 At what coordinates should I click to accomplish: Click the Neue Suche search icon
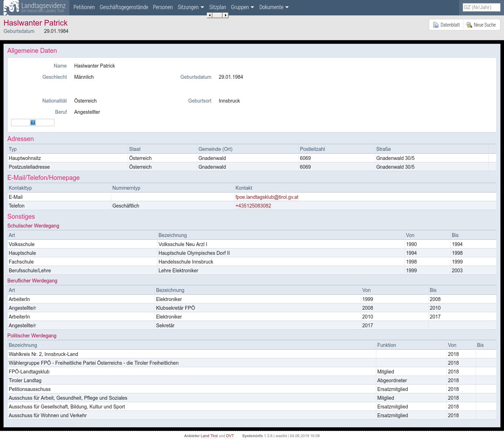(x=469, y=25)
